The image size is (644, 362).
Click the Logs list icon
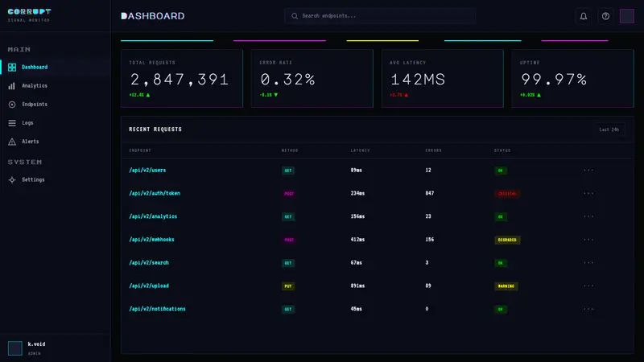coord(12,123)
